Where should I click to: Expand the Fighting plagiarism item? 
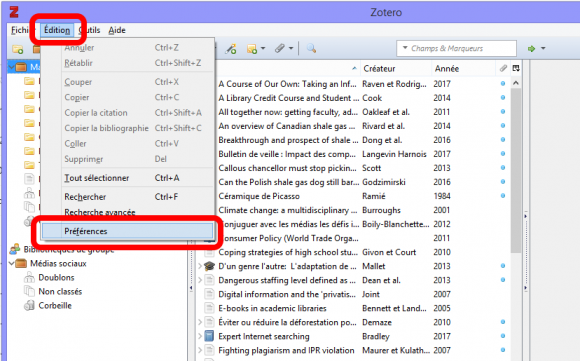tap(200, 350)
